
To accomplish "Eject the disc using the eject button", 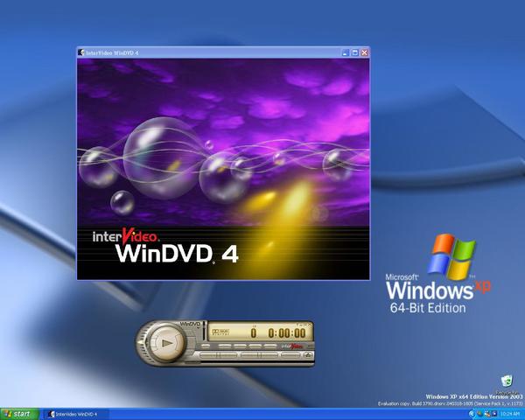I will pyautogui.click(x=308, y=354).
